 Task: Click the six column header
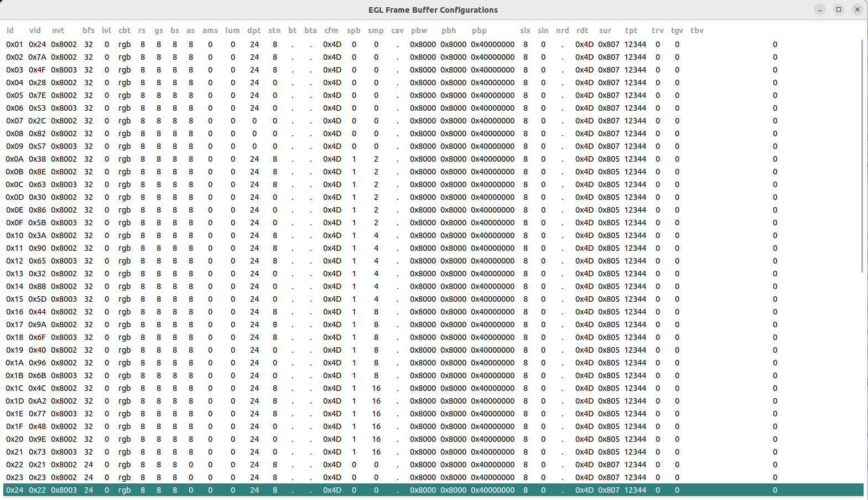click(x=525, y=30)
